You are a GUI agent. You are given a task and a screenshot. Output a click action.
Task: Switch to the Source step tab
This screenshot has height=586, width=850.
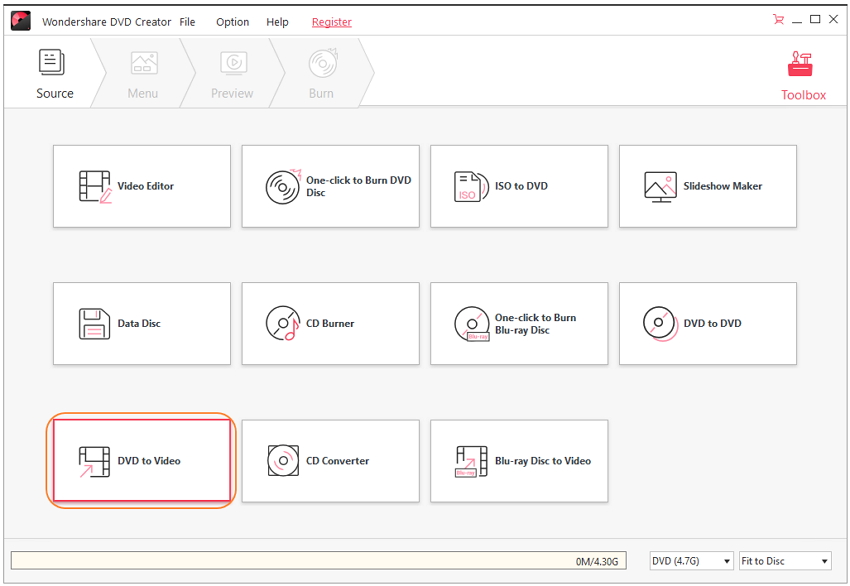(x=54, y=75)
